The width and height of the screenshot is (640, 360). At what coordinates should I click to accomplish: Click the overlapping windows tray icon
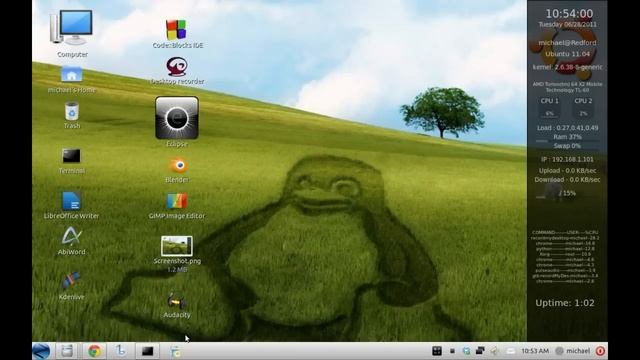480,351
